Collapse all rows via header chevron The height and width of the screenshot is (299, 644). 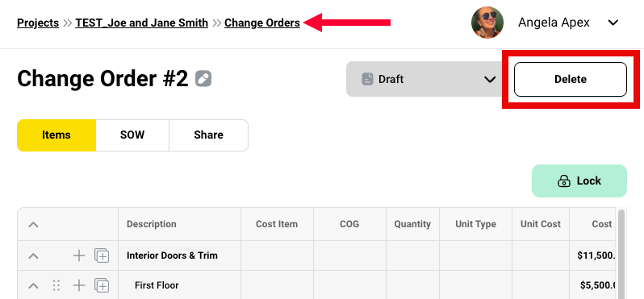click(x=33, y=224)
